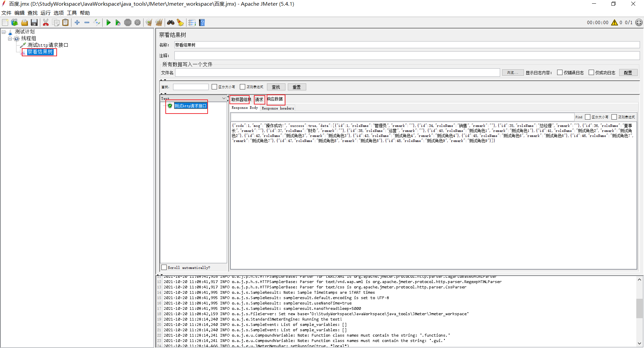This screenshot has width=644, height=348.
Task: Click the 文件名 input field
Action: click(337, 73)
